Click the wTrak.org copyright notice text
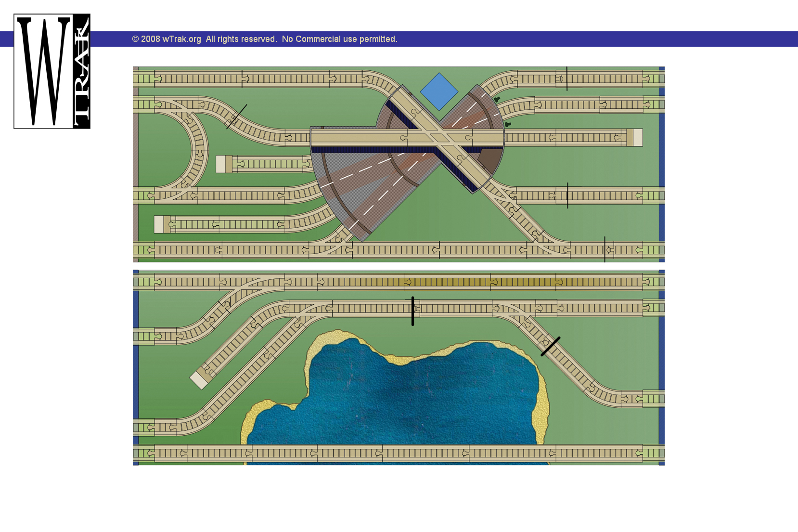 [265, 39]
